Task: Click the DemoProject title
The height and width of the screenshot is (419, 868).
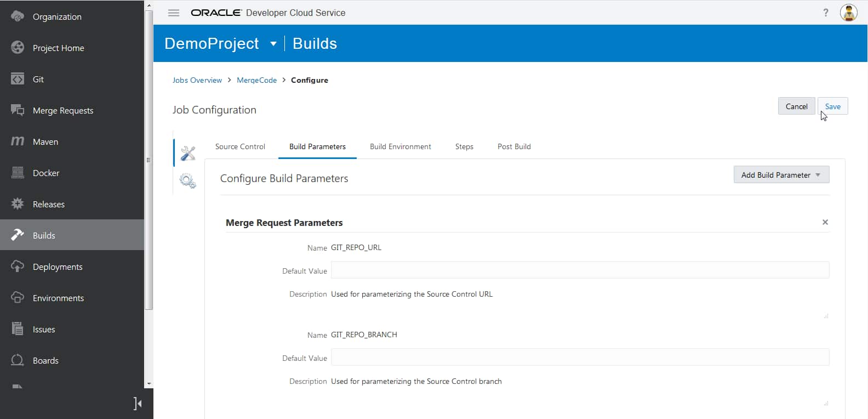Action: (x=212, y=43)
